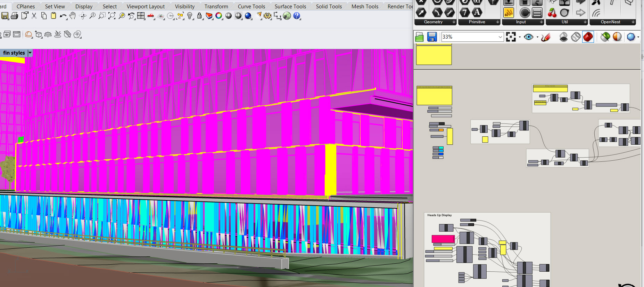644x287 pixels.
Task: Expand the 'fin styles' viewport menu arrow
Action: 30,53
